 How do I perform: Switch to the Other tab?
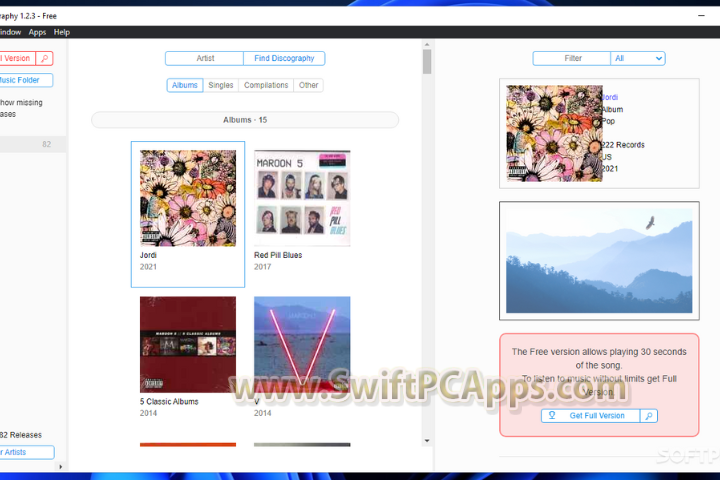pos(309,85)
